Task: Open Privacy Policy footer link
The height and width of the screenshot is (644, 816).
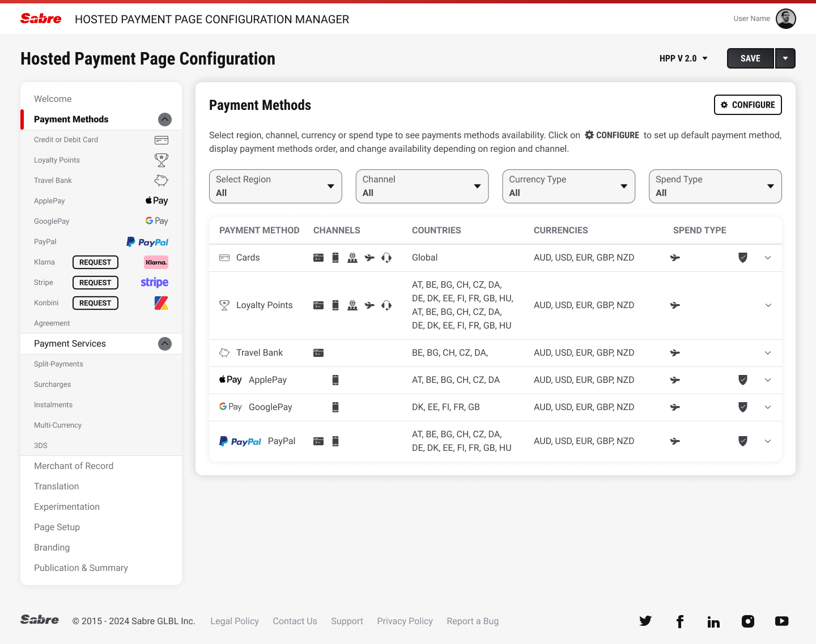Action: click(x=405, y=621)
